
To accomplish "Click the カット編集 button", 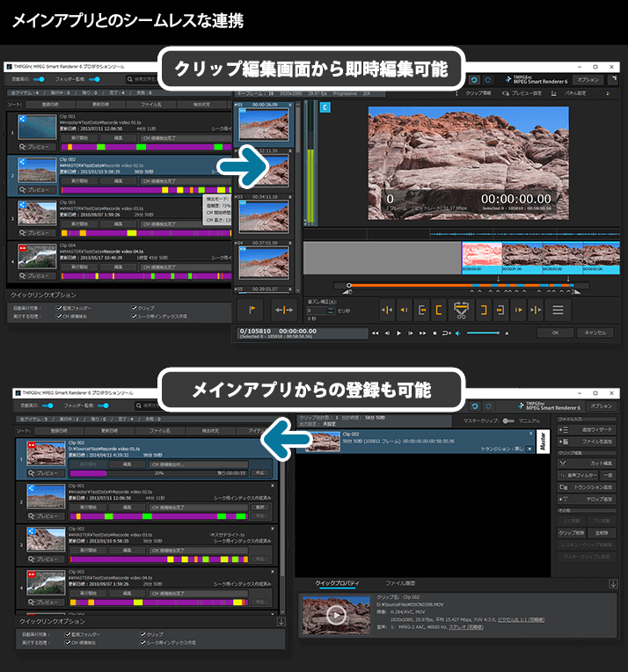I will (587, 464).
